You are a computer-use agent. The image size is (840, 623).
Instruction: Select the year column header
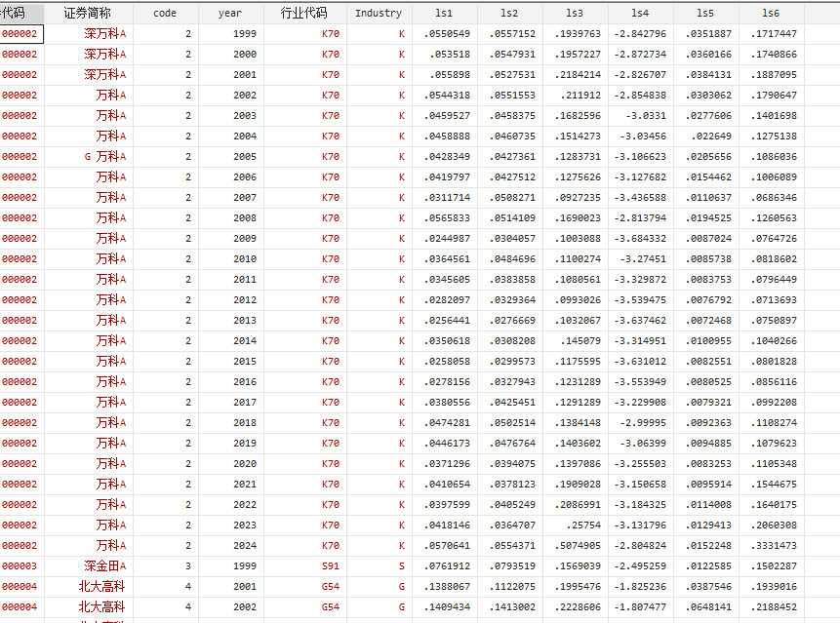[x=230, y=13]
